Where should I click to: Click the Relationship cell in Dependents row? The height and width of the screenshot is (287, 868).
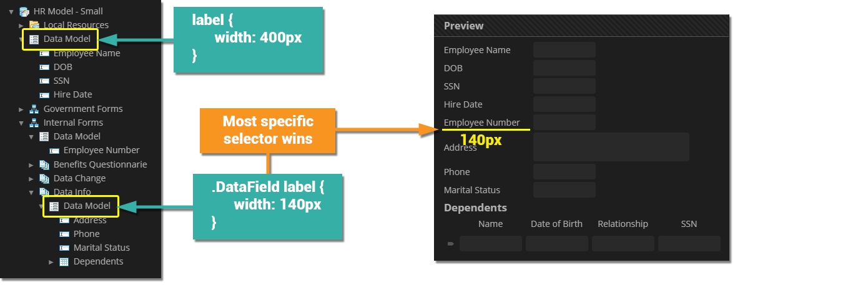[623, 244]
